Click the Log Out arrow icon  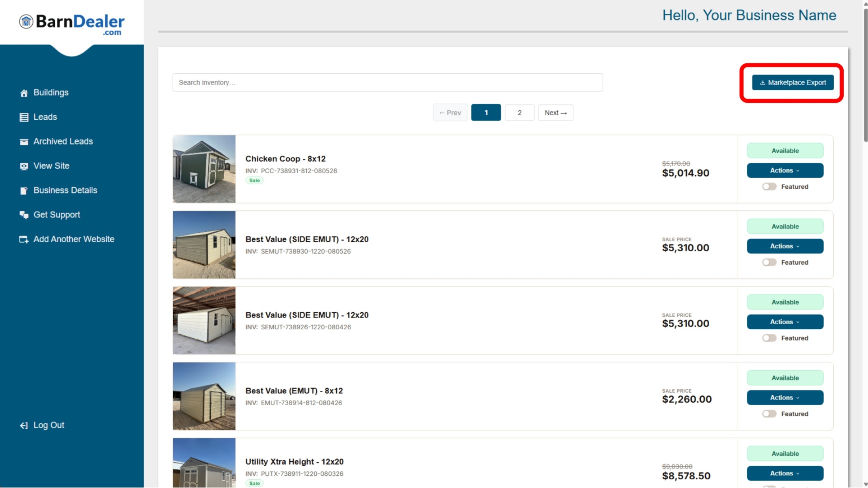click(x=24, y=425)
